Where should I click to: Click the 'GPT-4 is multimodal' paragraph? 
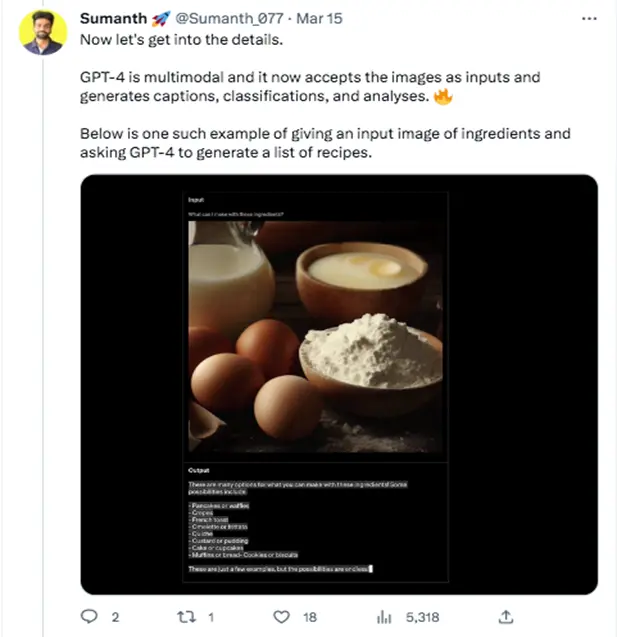coord(260,87)
